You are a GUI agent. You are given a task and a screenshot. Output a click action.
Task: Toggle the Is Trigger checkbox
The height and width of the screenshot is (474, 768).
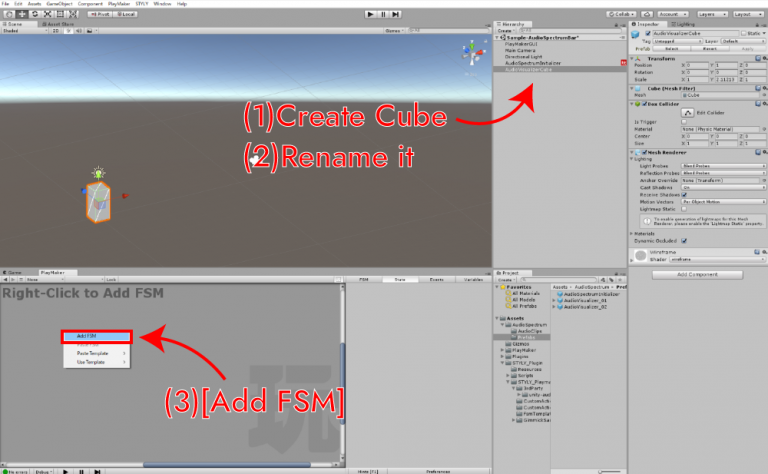pos(684,122)
